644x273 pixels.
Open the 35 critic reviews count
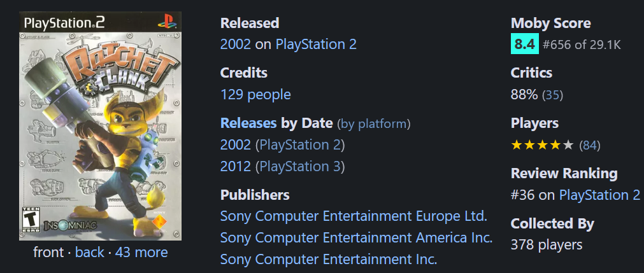(552, 95)
